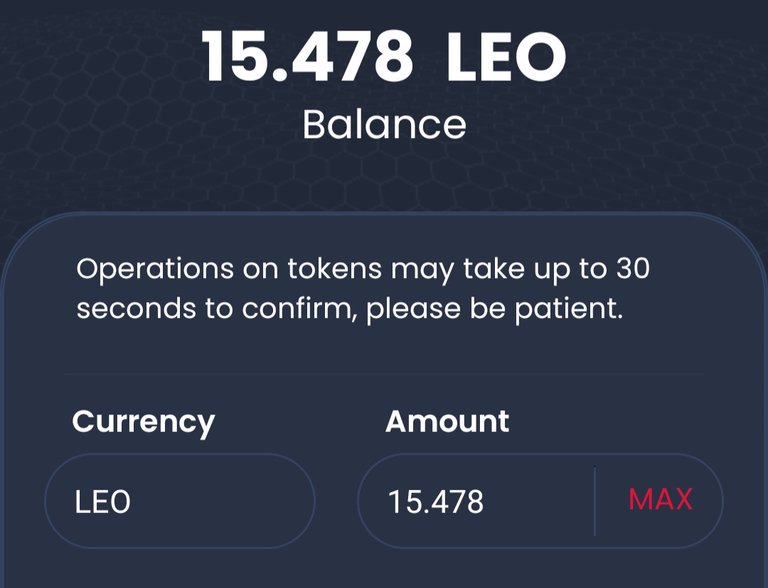
Task: Click the horizontal separator above Currency
Action: tap(384, 374)
